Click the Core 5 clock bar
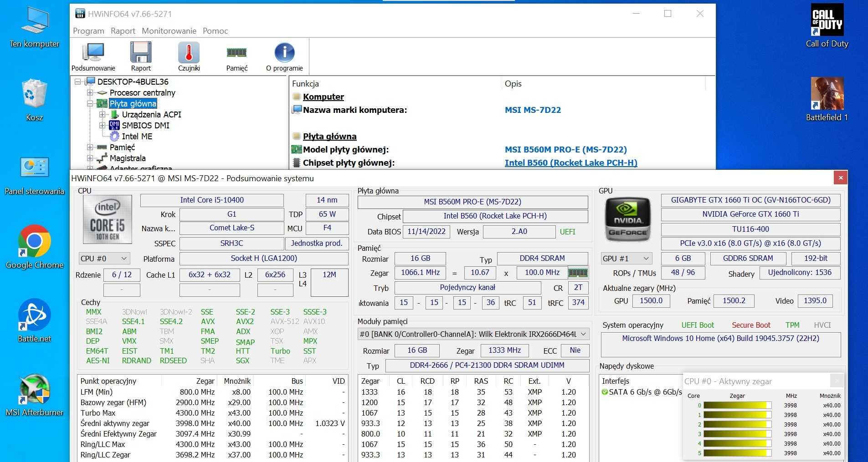Image resolution: width=868 pixels, height=462 pixels. pos(737,453)
